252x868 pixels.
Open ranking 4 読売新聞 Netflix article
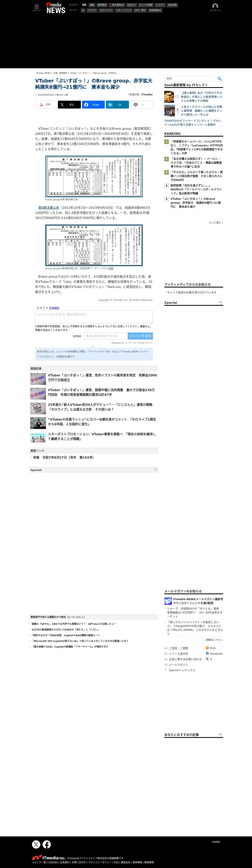point(196,189)
